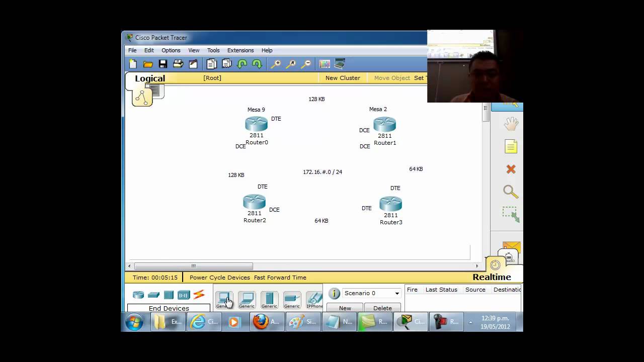Select Router1 on the workspace
644x362 pixels.
[384, 124]
